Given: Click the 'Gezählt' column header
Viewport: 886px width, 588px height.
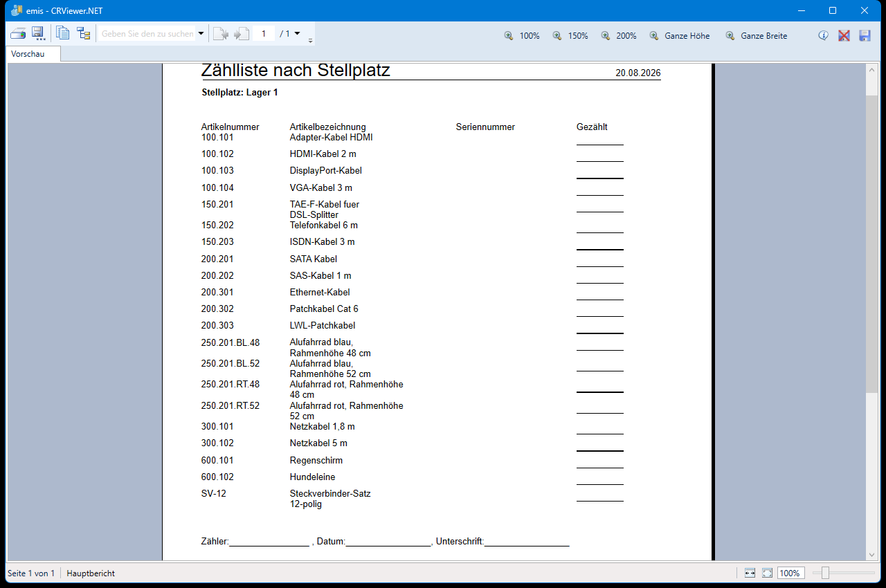Looking at the screenshot, I should (592, 127).
